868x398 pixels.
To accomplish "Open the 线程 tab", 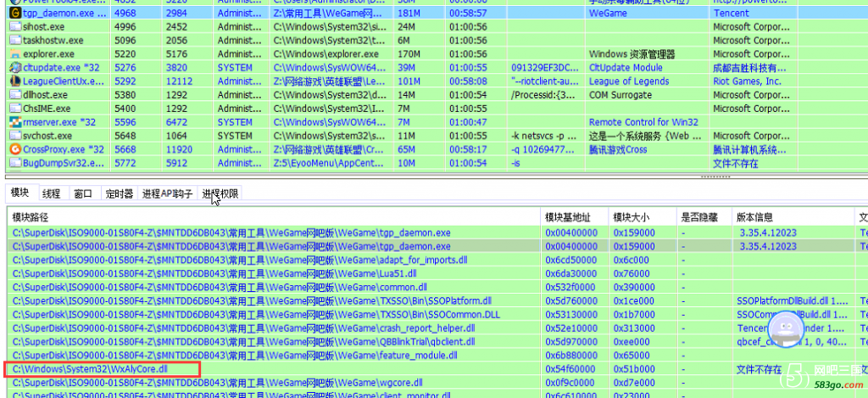I will (x=52, y=193).
